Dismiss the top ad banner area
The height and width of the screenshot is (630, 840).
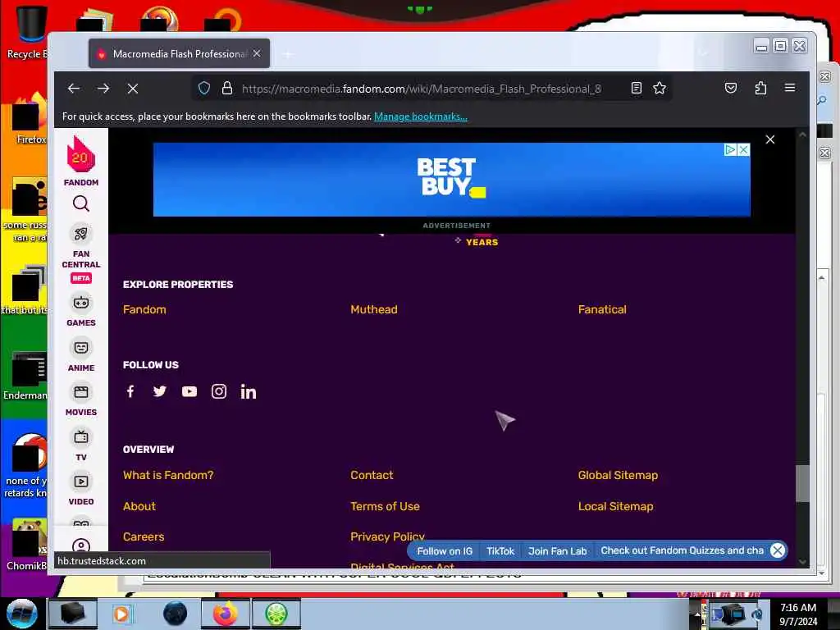click(x=770, y=139)
